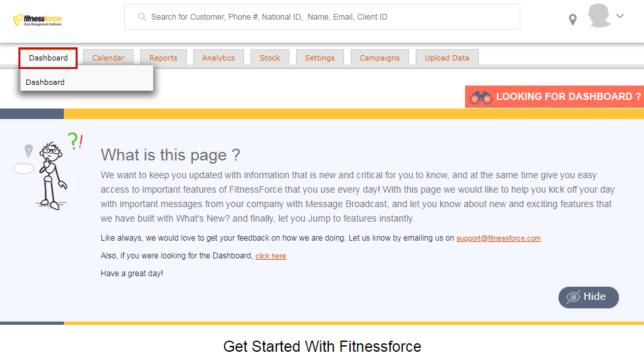Click the Looking For Dashboard banner
The height and width of the screenshot is (361, 644).
coord(555,97)
